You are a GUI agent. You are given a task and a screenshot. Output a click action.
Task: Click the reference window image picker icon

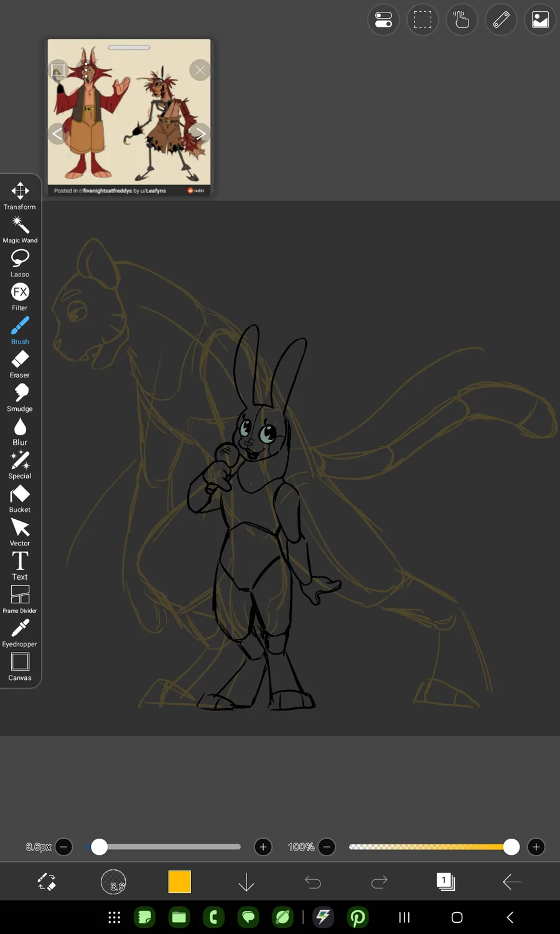pyautogui.click(x=58, y=70)
